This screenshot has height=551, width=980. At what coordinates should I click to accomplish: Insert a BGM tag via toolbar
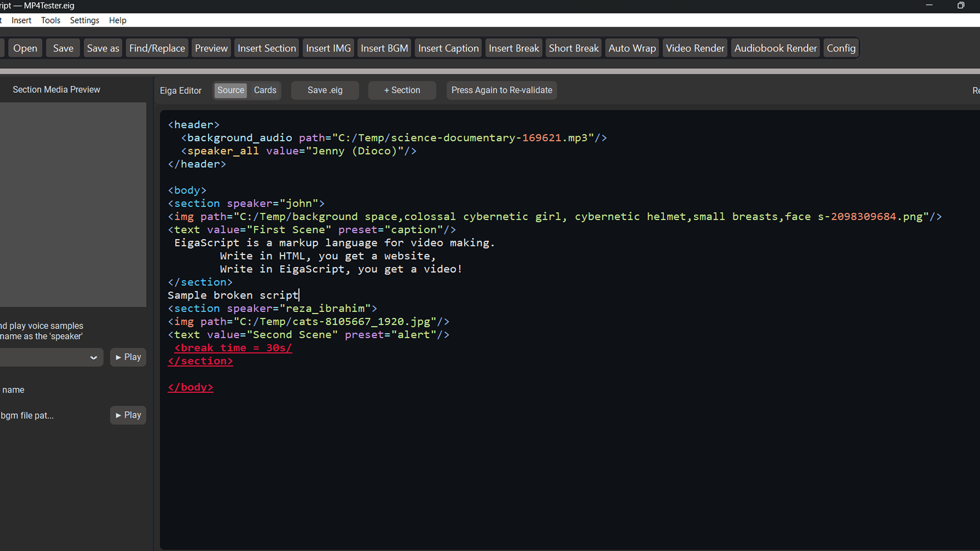click(384, 47)
